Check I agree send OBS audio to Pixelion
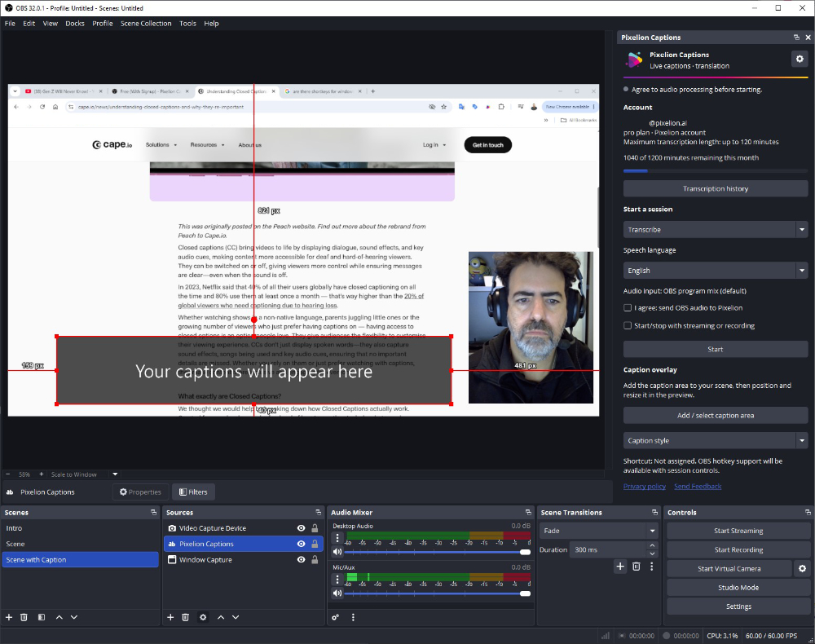 pos(628,307)
